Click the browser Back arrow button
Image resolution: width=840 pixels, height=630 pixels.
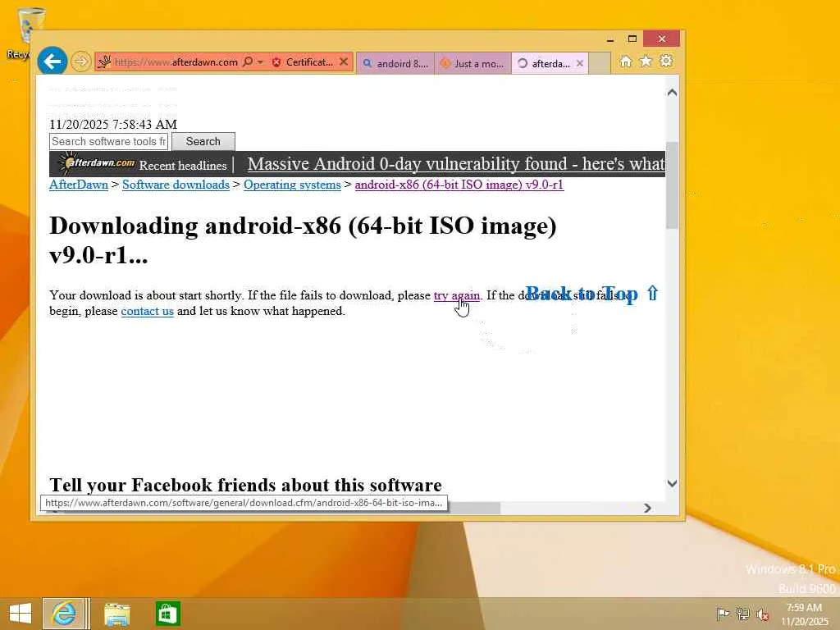52,62
